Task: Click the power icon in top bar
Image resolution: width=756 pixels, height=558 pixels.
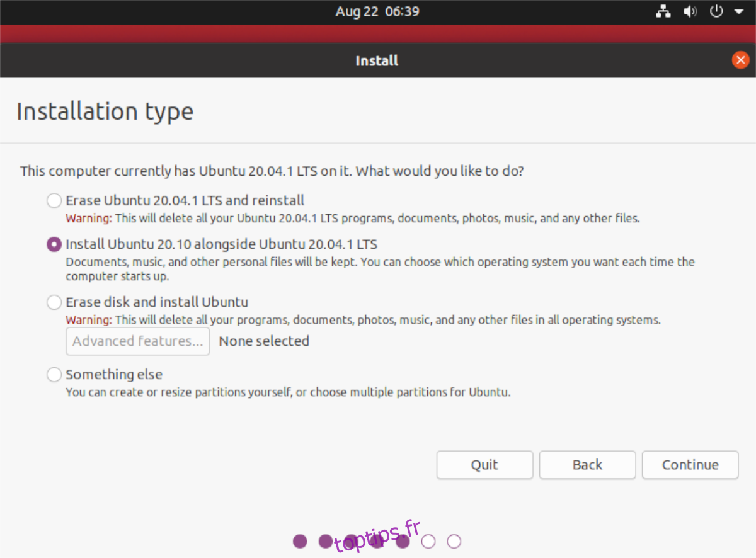Action: (716, 11)
